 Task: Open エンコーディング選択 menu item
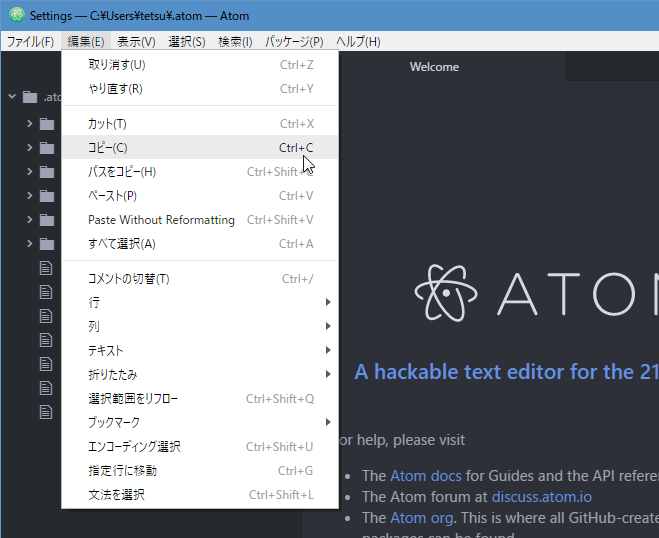coord(134,446)
